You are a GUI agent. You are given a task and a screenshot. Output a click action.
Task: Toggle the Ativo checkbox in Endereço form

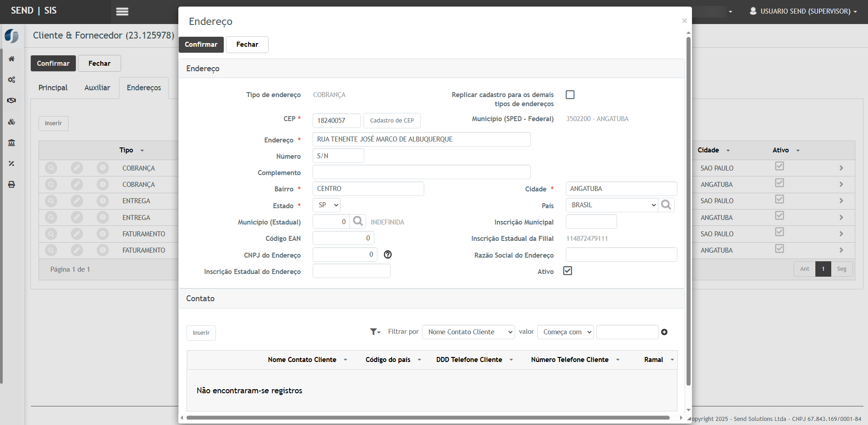click(x=567, y=271)
